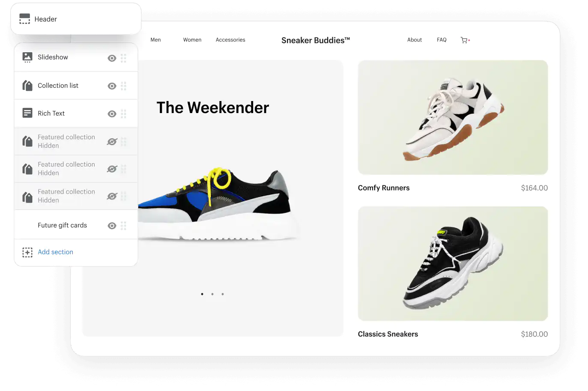This screenshot has height=391, width=588.
Task: Click the Add section dashed-box icon
Action: tap(27, 252)
